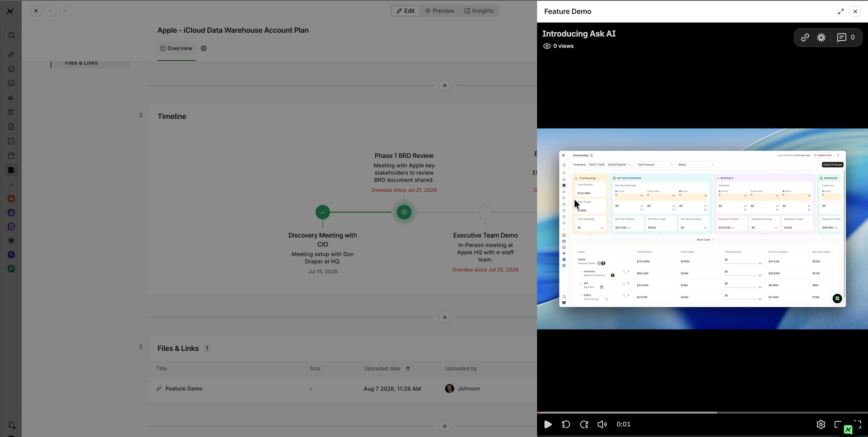Select the Executive Team Demo milestone marker
868x437 pixels.
pos(486,212)
